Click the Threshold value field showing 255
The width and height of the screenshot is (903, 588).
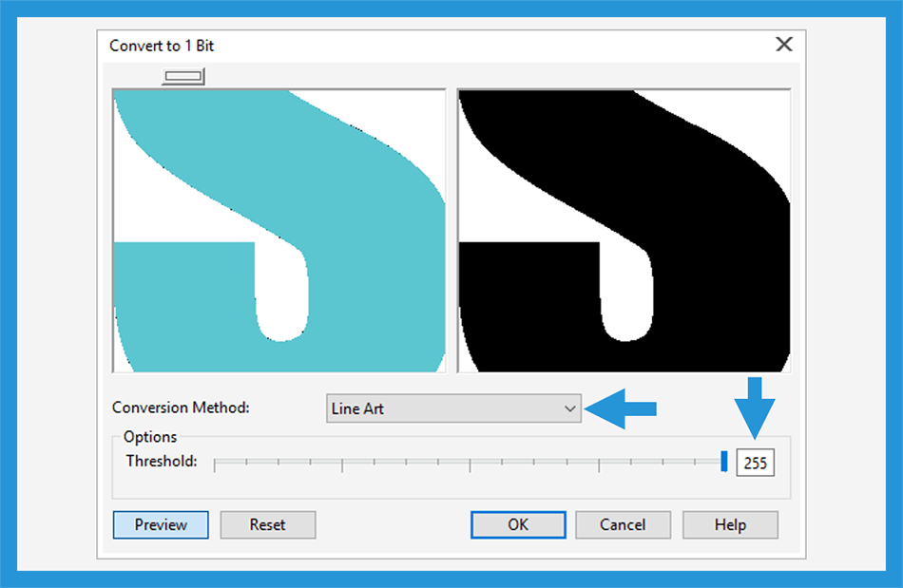pyautogui.click(x=755, y=463)
